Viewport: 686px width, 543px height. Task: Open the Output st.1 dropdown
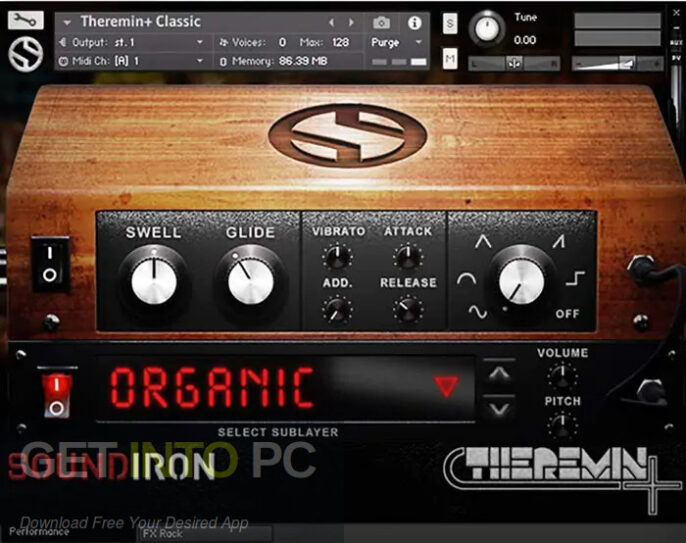[x=200, y=42]
